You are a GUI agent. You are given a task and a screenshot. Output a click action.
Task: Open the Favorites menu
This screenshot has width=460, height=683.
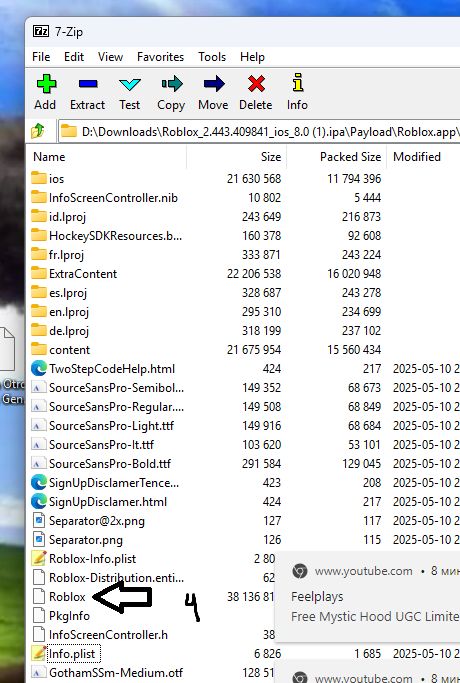pos(160,57)
